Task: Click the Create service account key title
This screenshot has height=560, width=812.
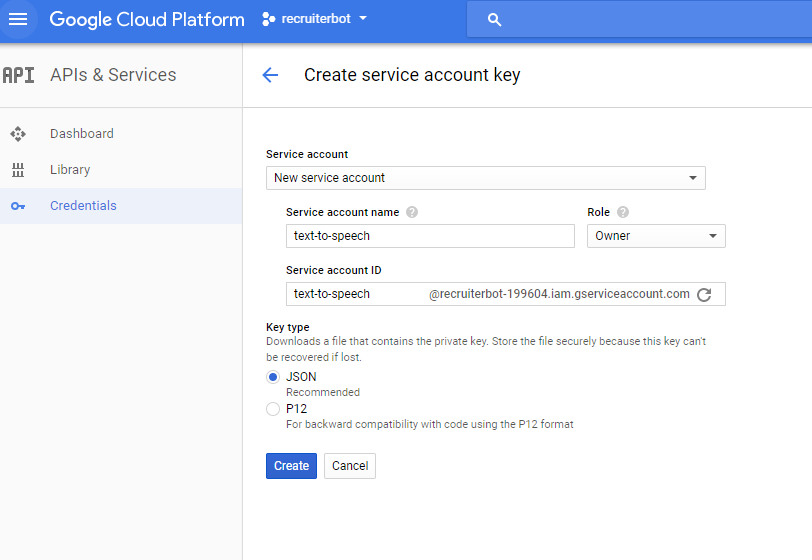Action: 412,75
